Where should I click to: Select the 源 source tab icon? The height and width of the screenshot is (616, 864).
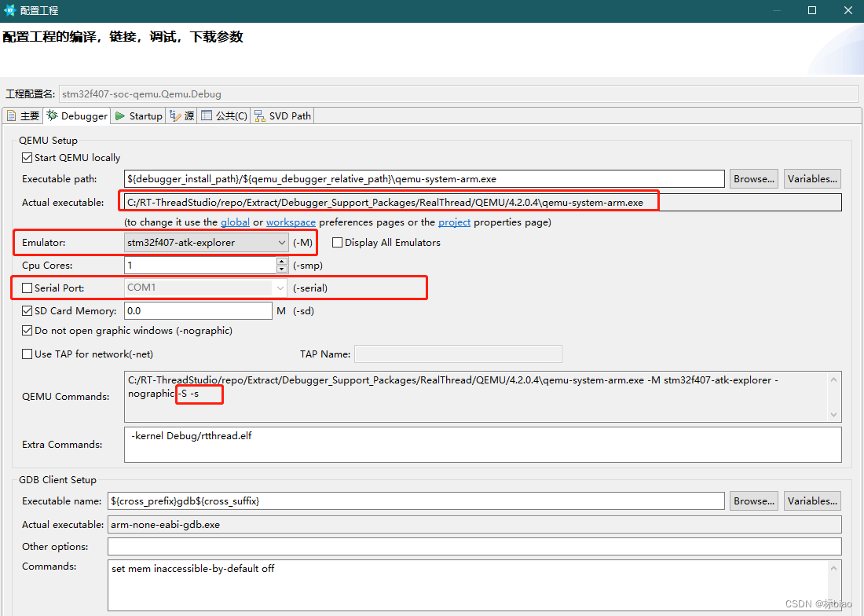tap(176, 115)
